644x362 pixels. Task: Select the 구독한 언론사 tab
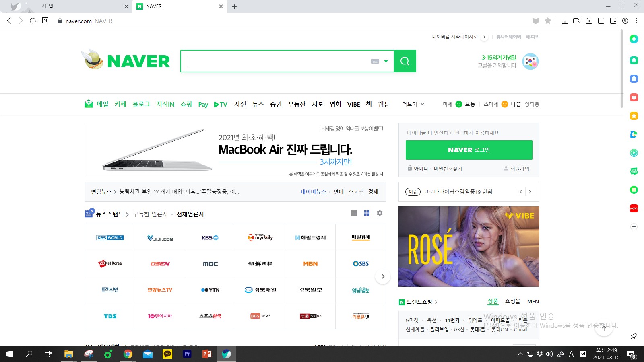pyautogui.click(x=151, y=214)
